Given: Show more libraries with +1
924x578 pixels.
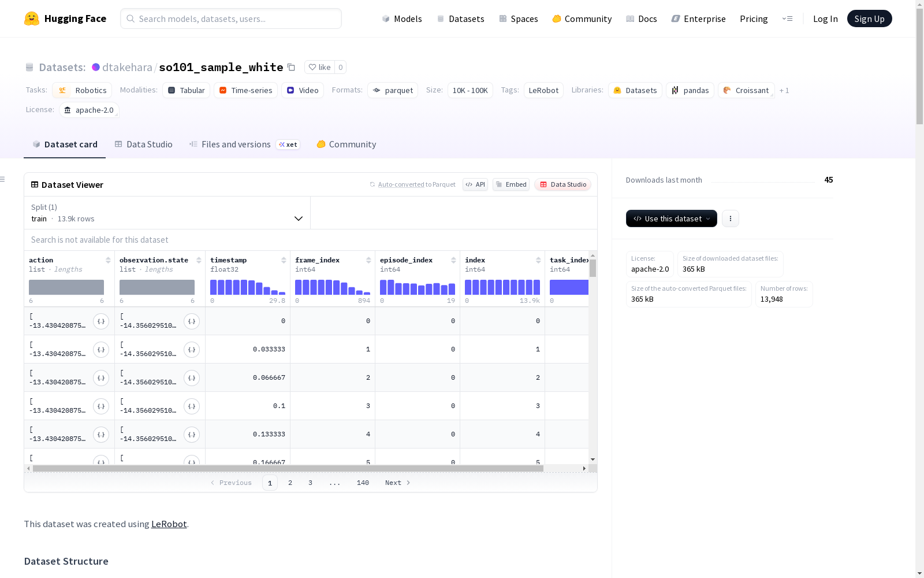Looking at the screenshot, I should point(784,90).
